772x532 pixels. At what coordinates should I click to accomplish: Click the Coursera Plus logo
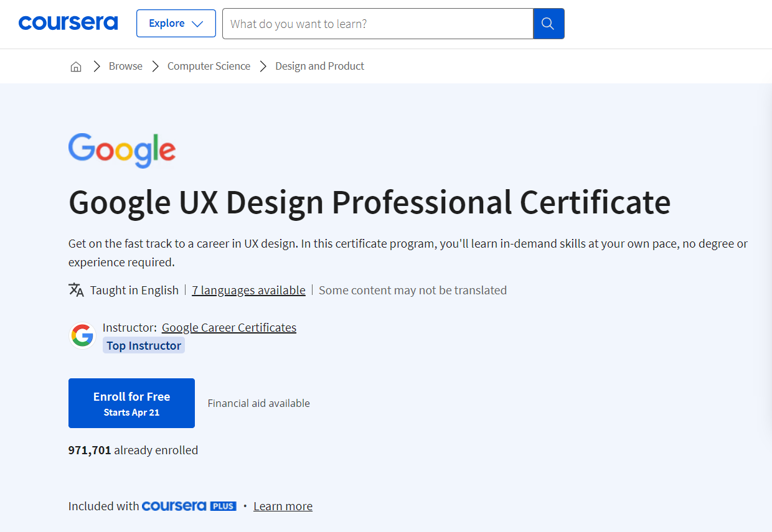(x=189, y=506)
